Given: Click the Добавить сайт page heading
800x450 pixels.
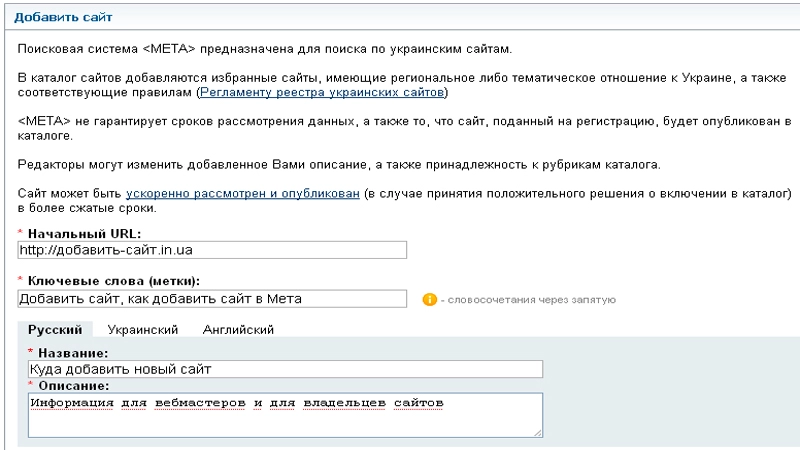Looking at the screenshot, I should coord(63,17).
